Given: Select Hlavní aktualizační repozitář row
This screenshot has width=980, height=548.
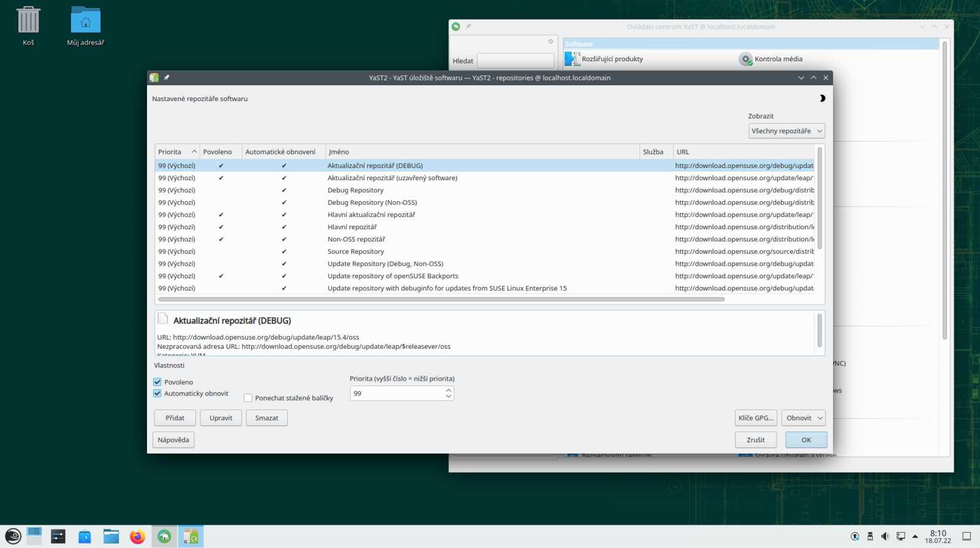Looking at the screenshot, I should pyautogui.click(x=484, y=215).
